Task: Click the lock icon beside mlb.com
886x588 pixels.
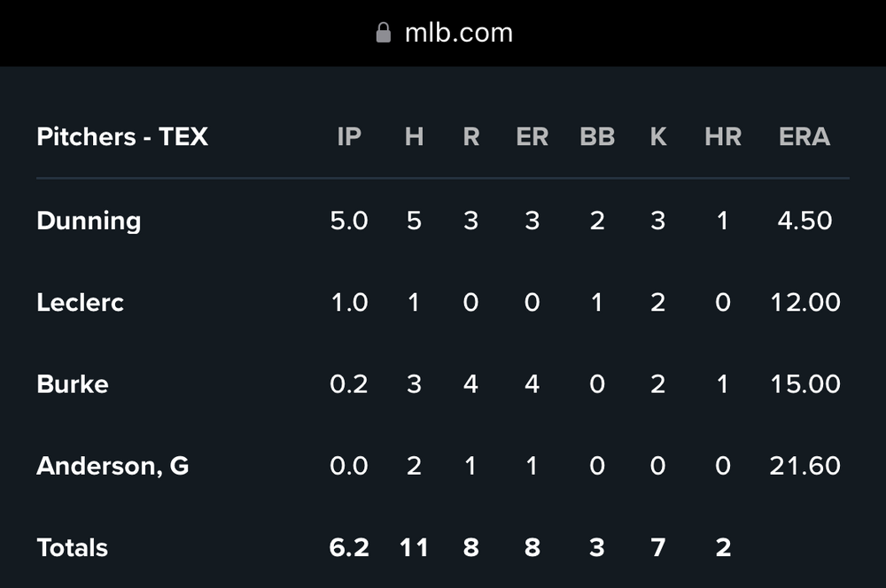Action: (383, 33)
